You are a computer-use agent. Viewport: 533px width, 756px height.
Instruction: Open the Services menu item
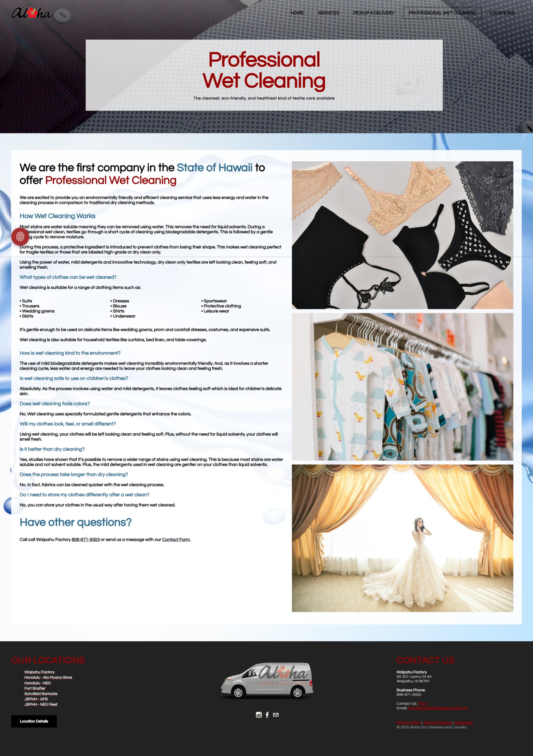pyautogui.click(x=328, y=13)
